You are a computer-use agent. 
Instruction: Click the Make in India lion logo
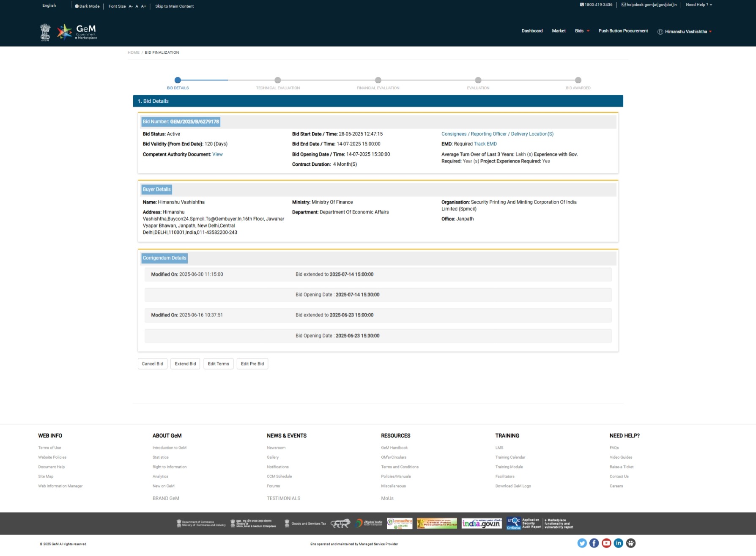click(x=340, y=523)
